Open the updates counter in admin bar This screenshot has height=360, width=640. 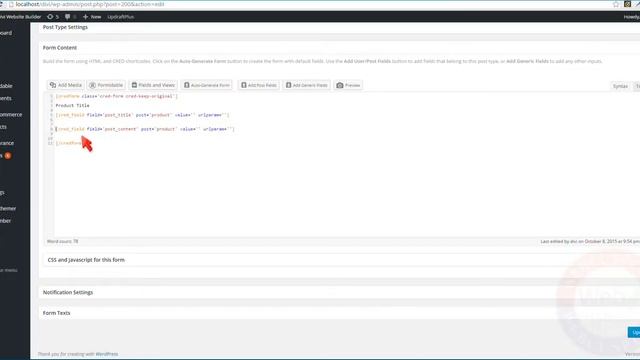pos(53,17)
